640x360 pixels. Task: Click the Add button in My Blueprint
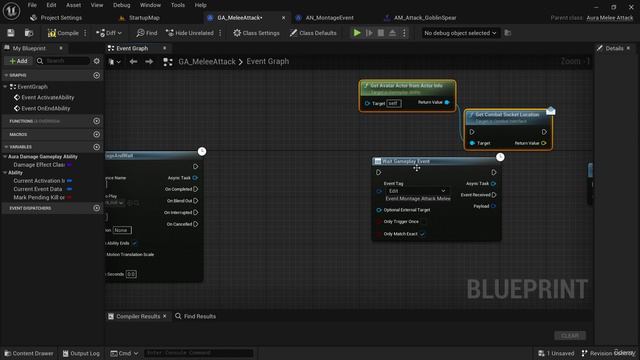18,61
